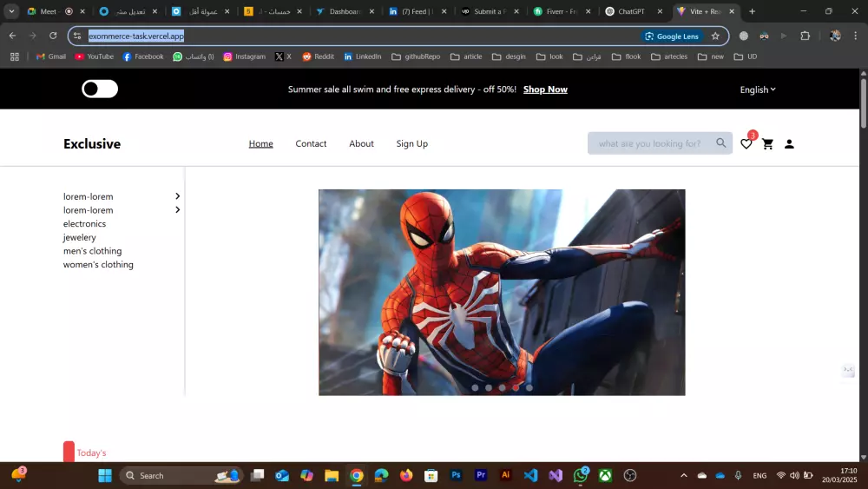868x489 pixels.
Task: Launch Premiere Pro from the taskbar
Action: (x=481, y=475)
